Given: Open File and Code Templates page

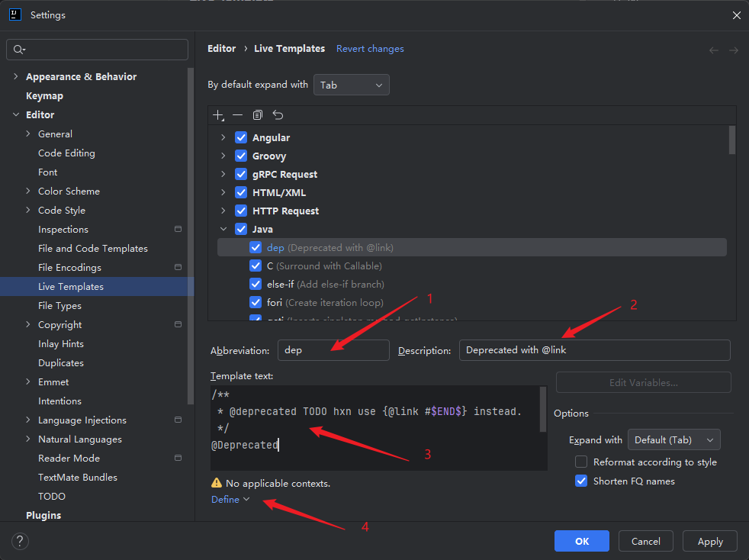Looking at the screenshot, I should click(93, 249).
